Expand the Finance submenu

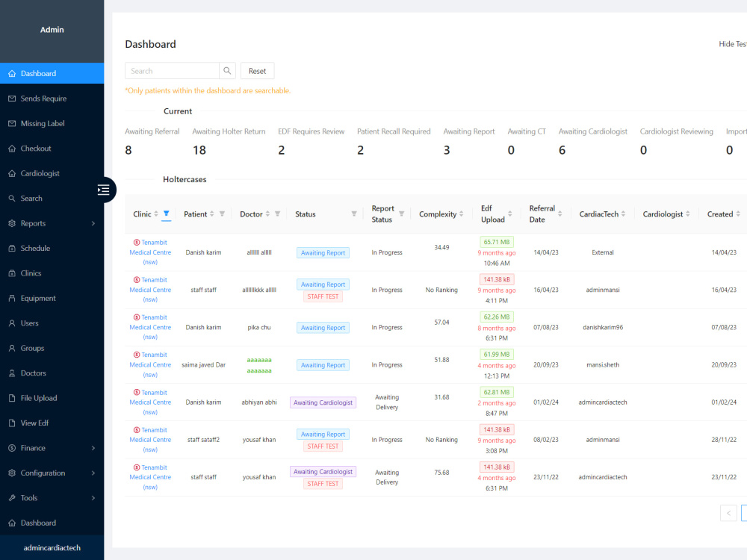click(x=52, y=448)
